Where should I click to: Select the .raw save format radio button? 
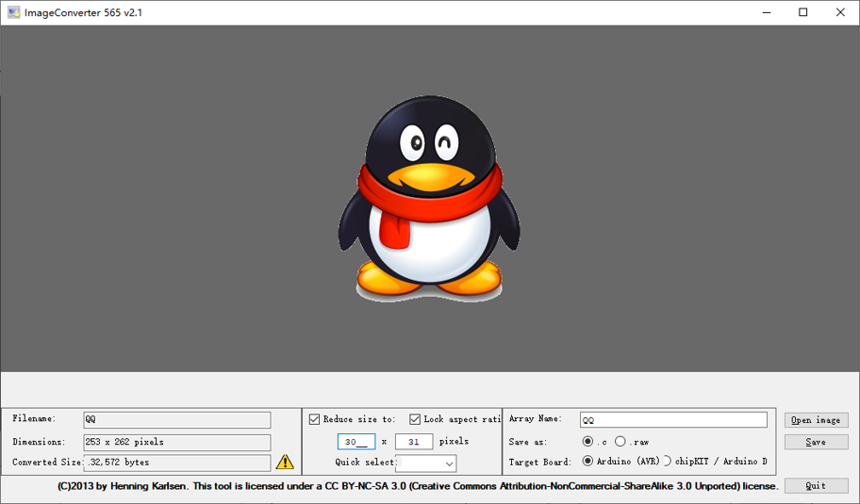620,441
